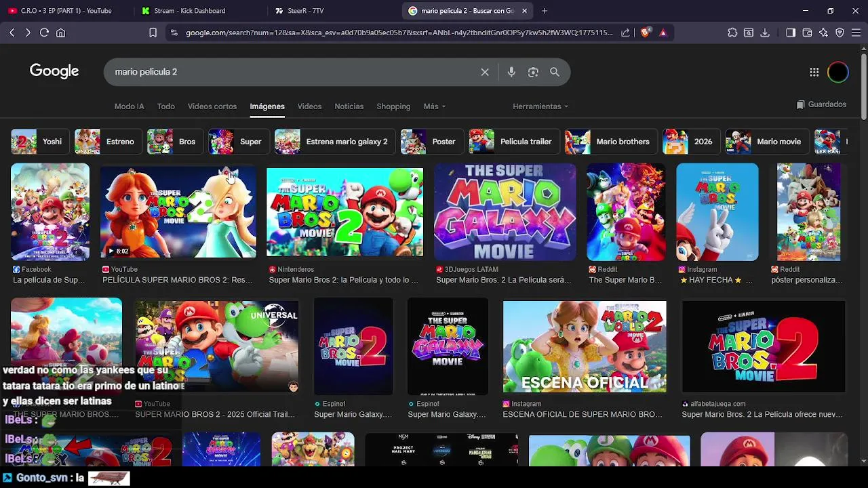Screen dimensions: 868x488
Task: Switch to the Todo results tab
Action: 166,106
